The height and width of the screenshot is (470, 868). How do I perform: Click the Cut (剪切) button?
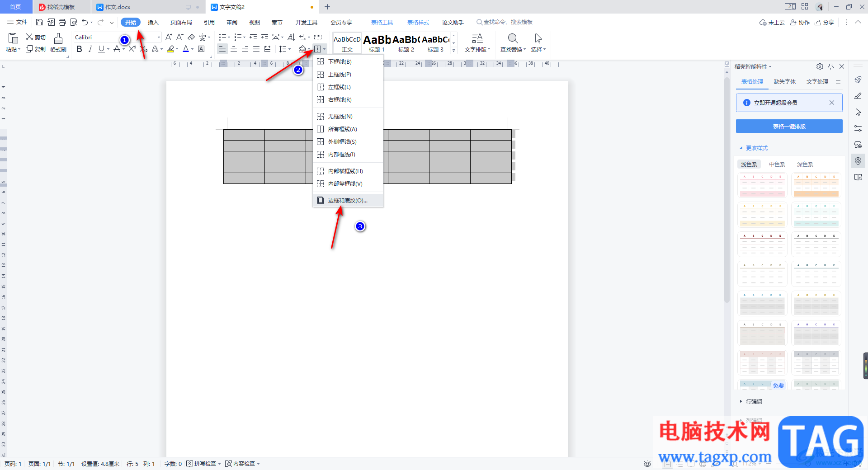(x=35, y=37)
